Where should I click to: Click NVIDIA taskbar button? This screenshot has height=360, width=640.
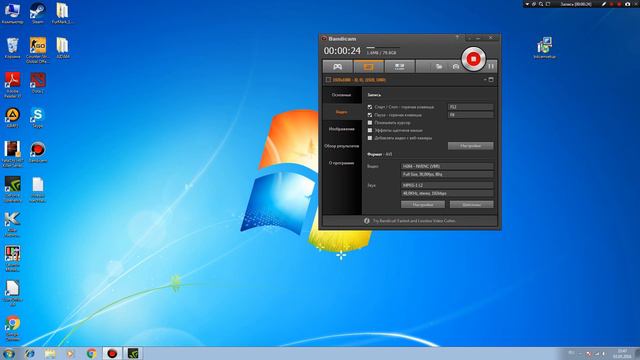tap(133, 353)
